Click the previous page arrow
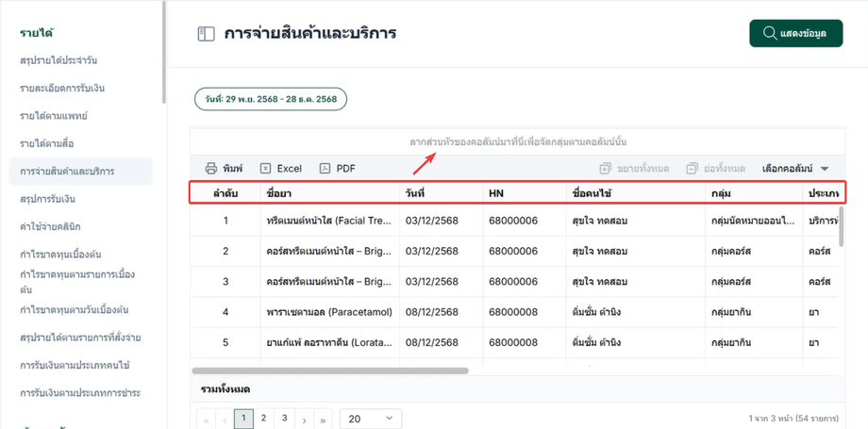Image resolution: width=868 pixels, height=429 pixels. (x=225, y=420)
